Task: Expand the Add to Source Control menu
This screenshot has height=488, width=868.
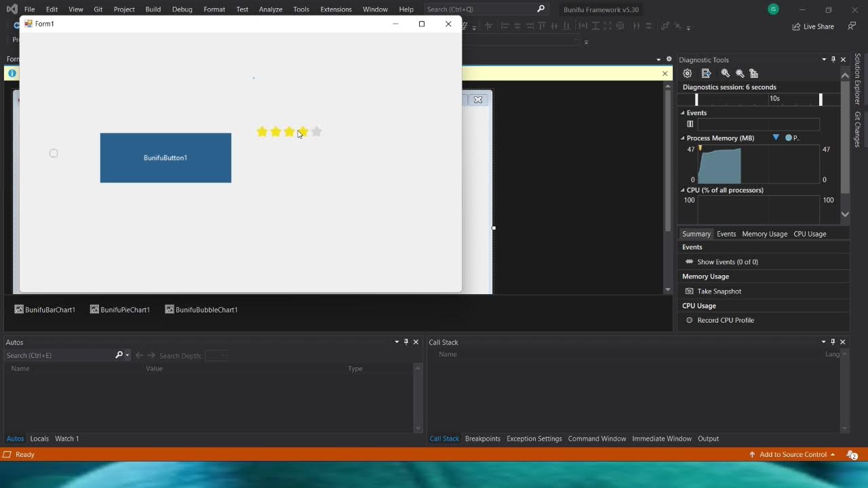Action: pyautogui.click(x=792, y=455)
